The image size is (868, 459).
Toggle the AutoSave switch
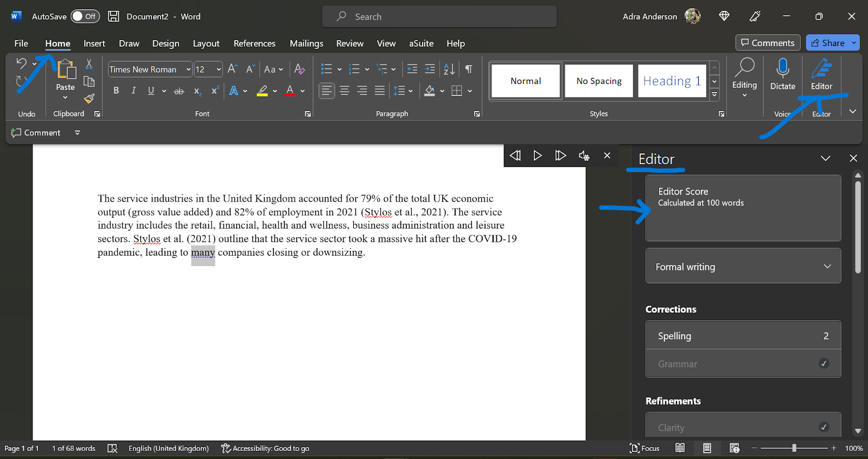tap(85, 16)
